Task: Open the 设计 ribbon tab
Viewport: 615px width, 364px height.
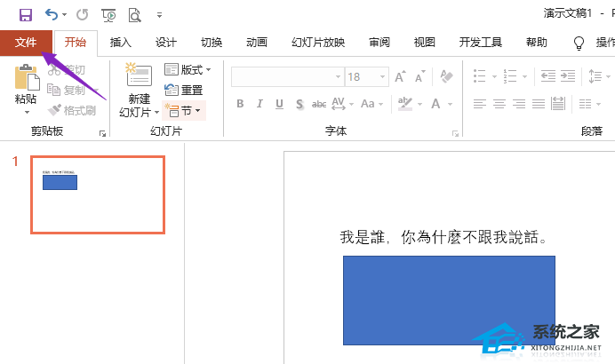Action: click(166, 43)
